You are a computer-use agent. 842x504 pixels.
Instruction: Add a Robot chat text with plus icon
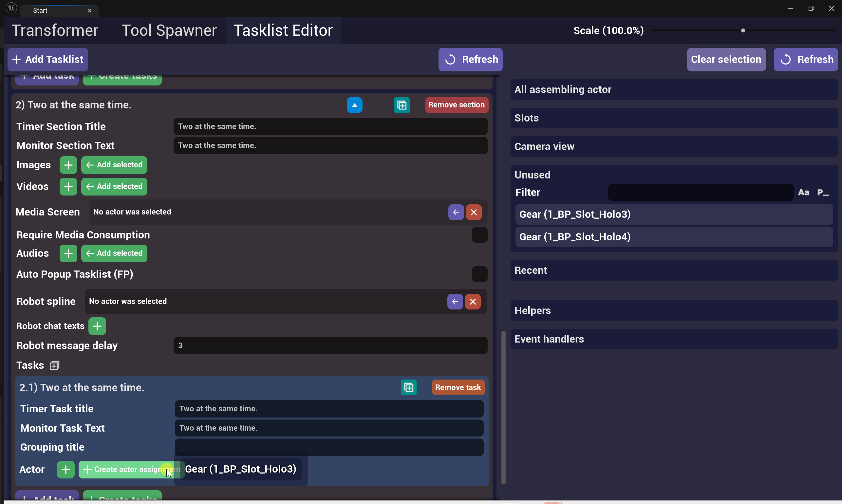(97, 326)
